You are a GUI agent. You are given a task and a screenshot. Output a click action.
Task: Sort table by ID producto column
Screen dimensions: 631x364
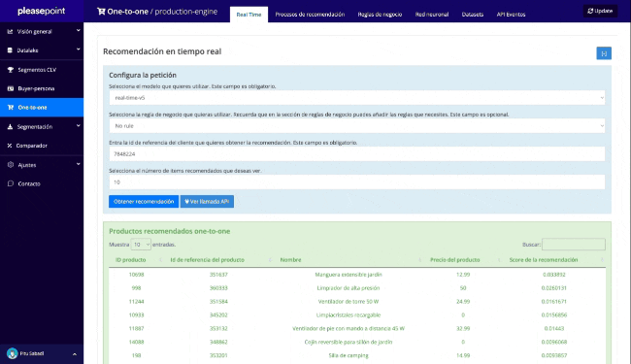click(136, 260)
